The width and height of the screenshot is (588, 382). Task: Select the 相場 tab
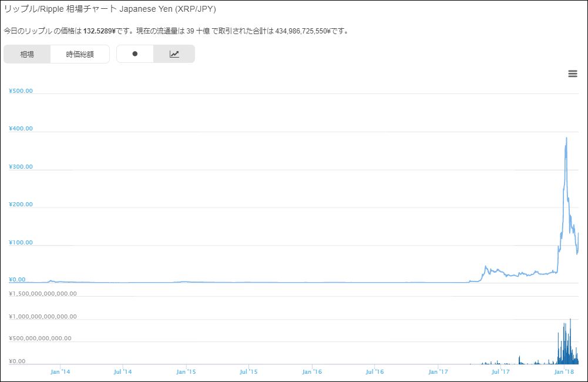[27, 54]
